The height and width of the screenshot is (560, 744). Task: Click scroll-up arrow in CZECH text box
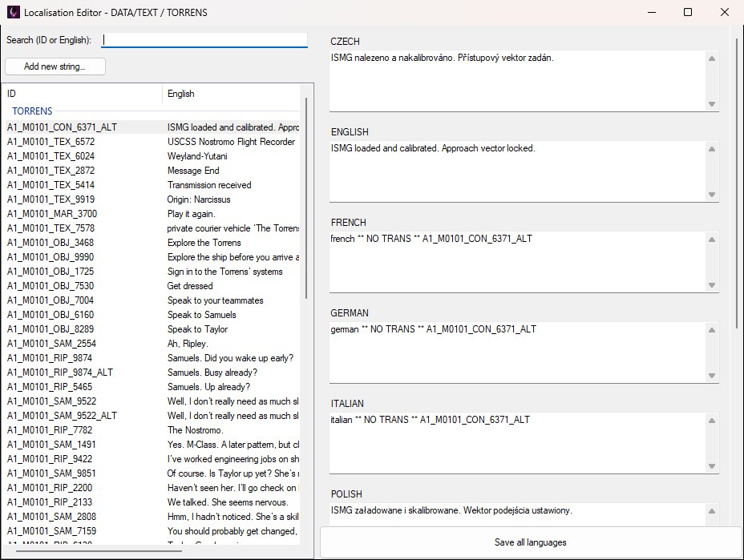[712, 58]
